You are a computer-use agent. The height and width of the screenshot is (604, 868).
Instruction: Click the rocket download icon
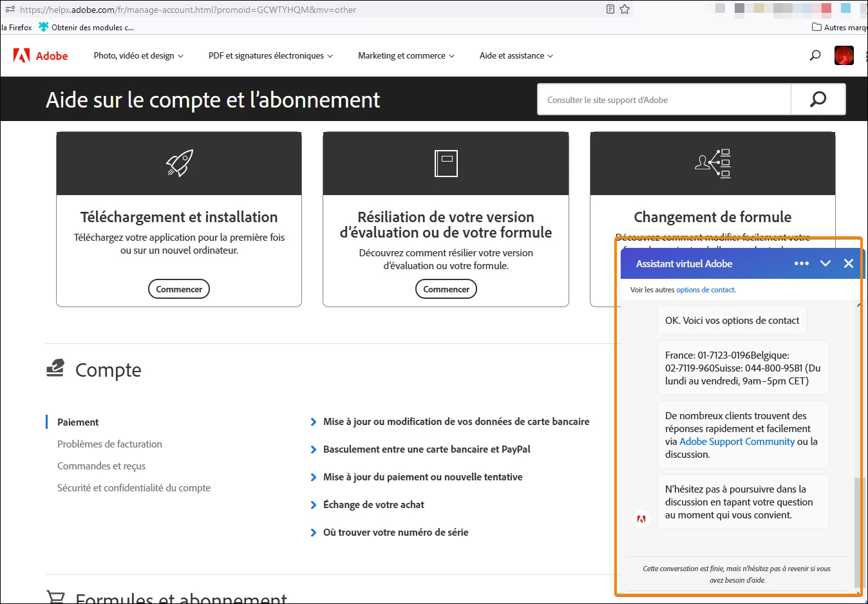click(x=179, y=164)
